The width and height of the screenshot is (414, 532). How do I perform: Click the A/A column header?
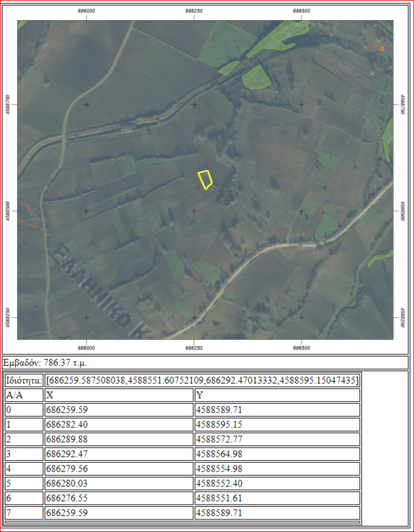tap(23, 395)
